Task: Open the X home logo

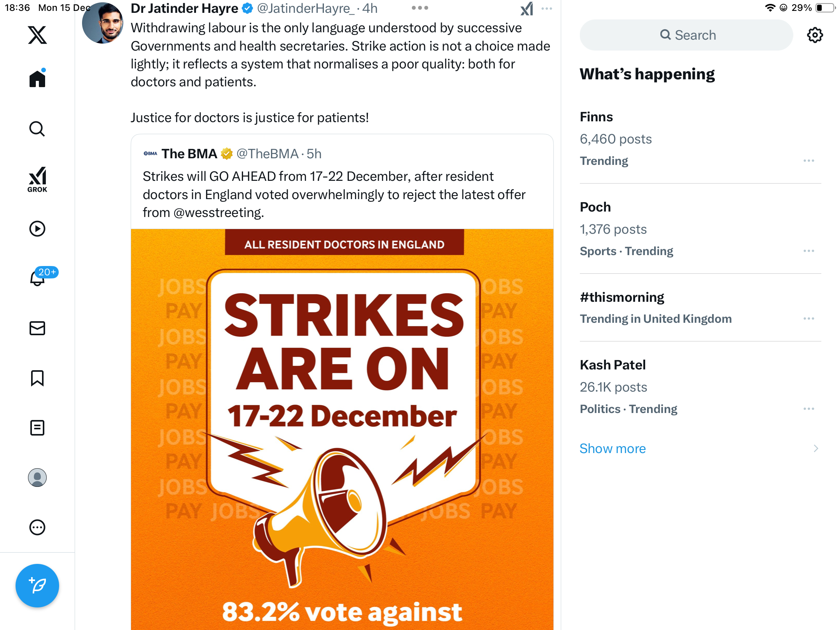Action: pyautogui.click(x=37, y=35)
